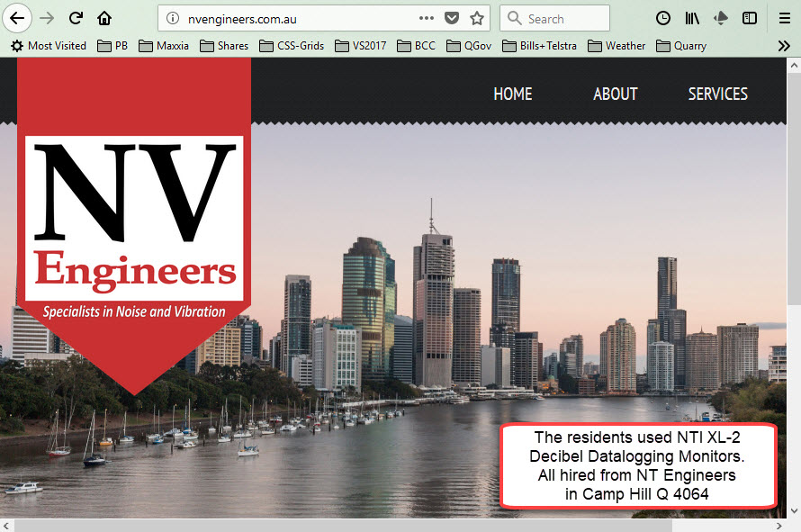The width and height of the screenshot is (801, 532).
Task: Go to the HOME page of the site
Action: [513, 94]
